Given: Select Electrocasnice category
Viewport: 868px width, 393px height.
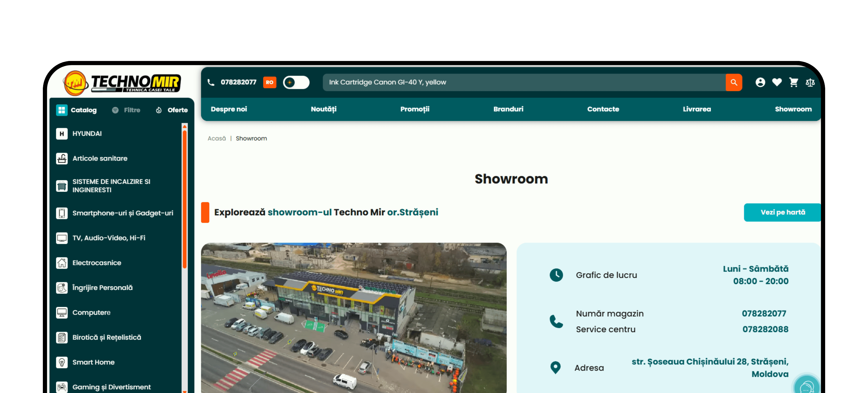Looking at the screenshot, I should [97, 263].
